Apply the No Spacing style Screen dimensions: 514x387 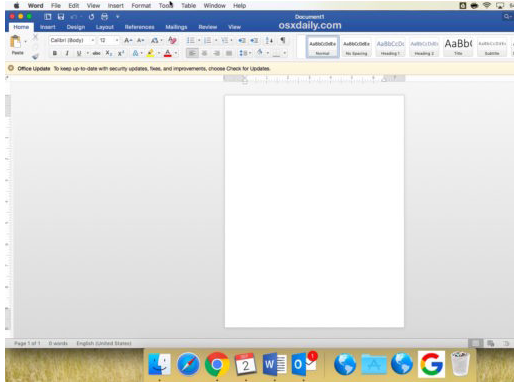coord(356,47)
